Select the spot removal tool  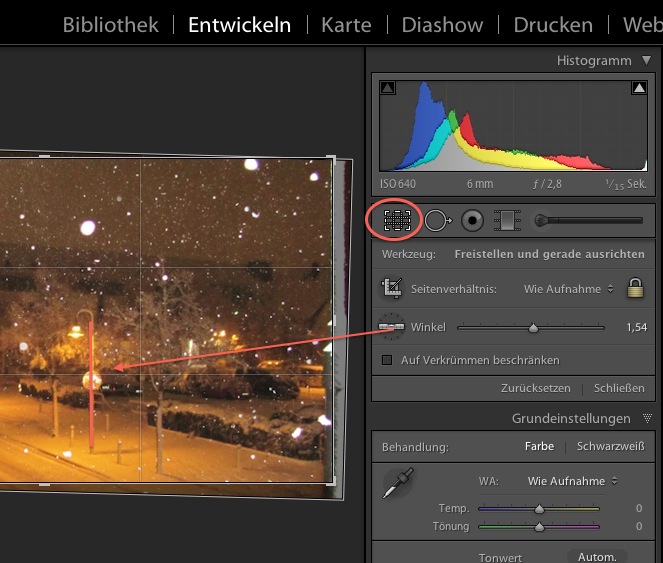click(437, 220)
